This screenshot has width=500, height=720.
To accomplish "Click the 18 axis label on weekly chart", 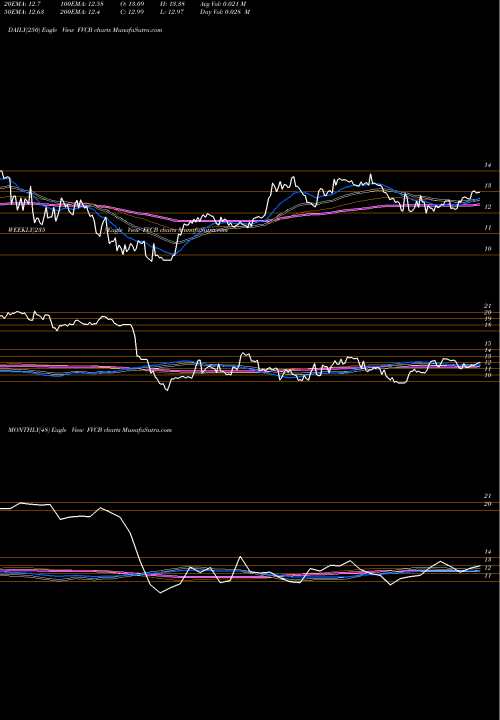I will 488,325.
